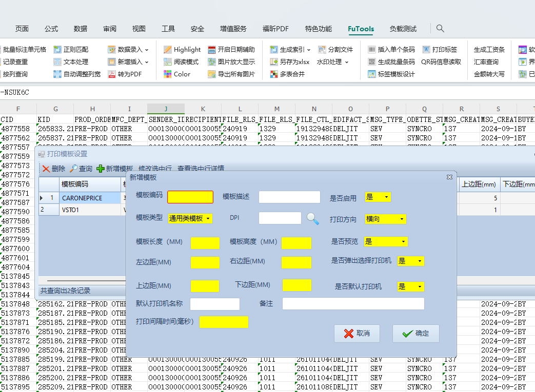Image resolution: width=535 pixels, height=392 pixels.
Task: Click the 删除 red X toolbar icon
Action: [46, 169]
